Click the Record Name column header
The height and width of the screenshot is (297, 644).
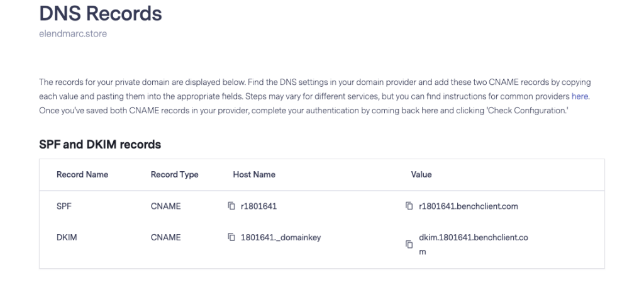[82, 175]
